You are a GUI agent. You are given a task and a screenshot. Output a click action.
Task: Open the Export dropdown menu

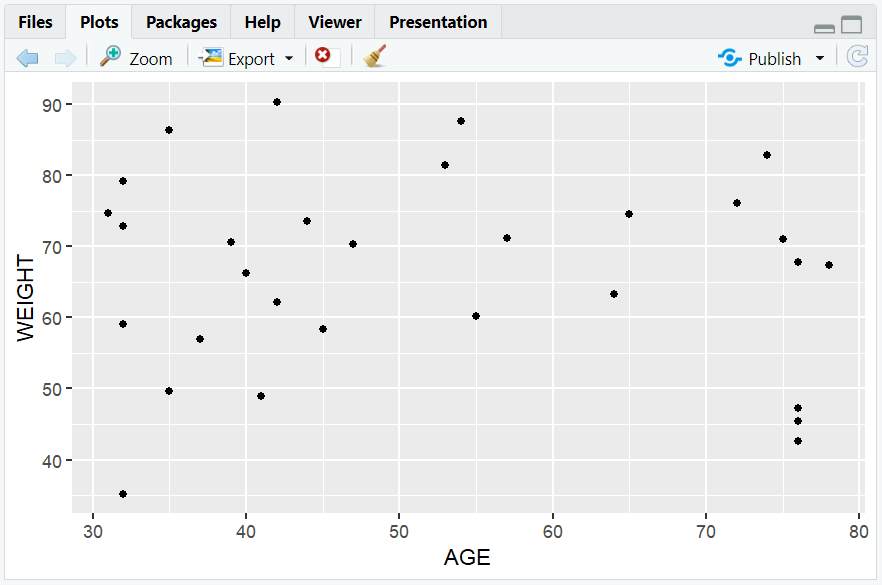point(288,58)
